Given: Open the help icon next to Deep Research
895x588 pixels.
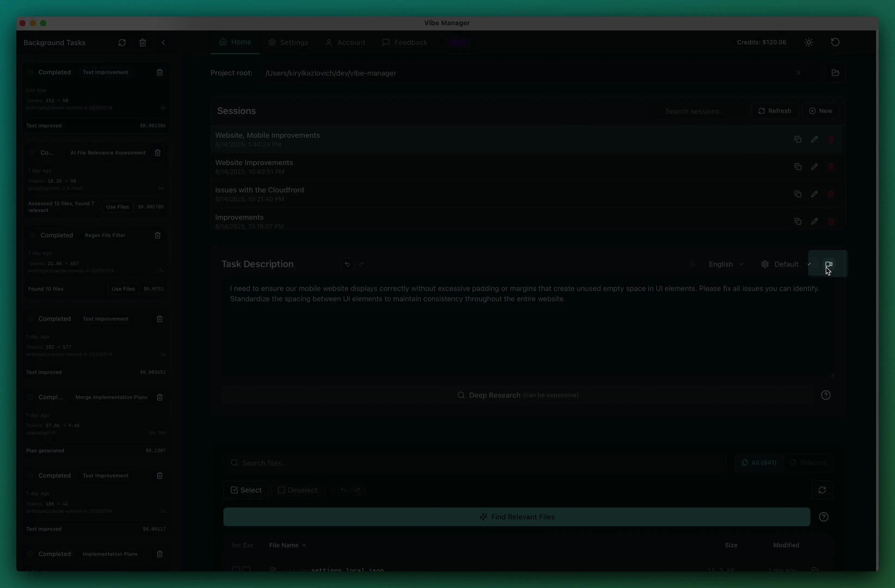Looking at the screenshot, I should coord(825,395).
